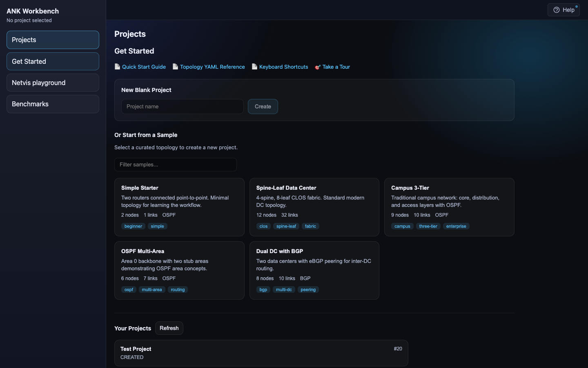Focus the Project name input field
The image size is (588, 368).
tap(182, 107)
